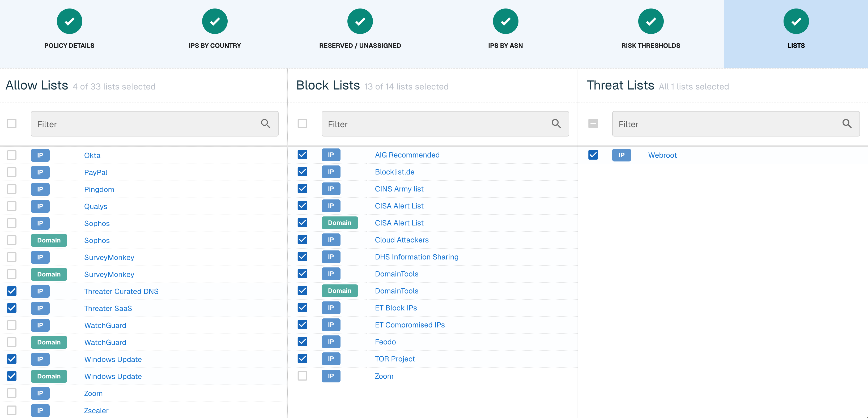Toggle the Threat Lists select-all checkbox
Image resolution: width=868 pixels, height=418 pixels.
click(593, 123)
